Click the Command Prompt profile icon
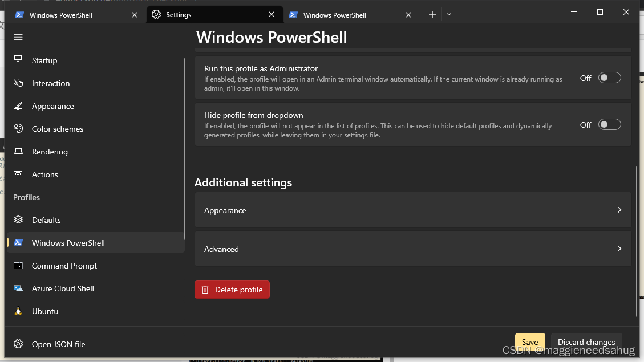 point(18,266)
